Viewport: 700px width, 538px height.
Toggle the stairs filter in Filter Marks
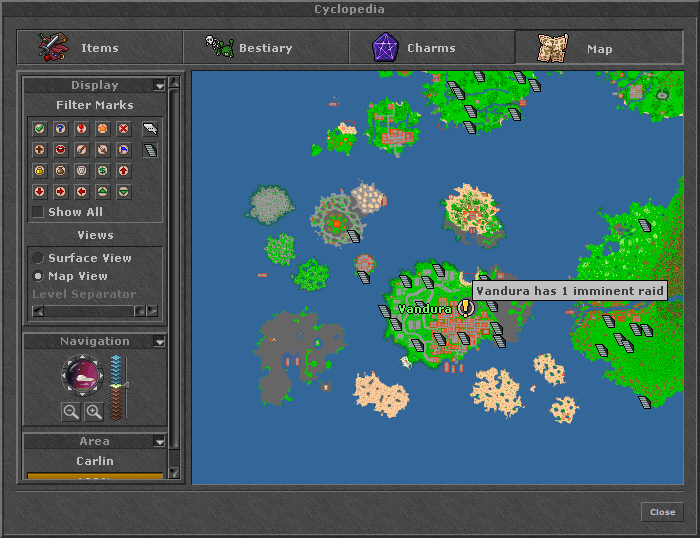(x=150, y=150)
